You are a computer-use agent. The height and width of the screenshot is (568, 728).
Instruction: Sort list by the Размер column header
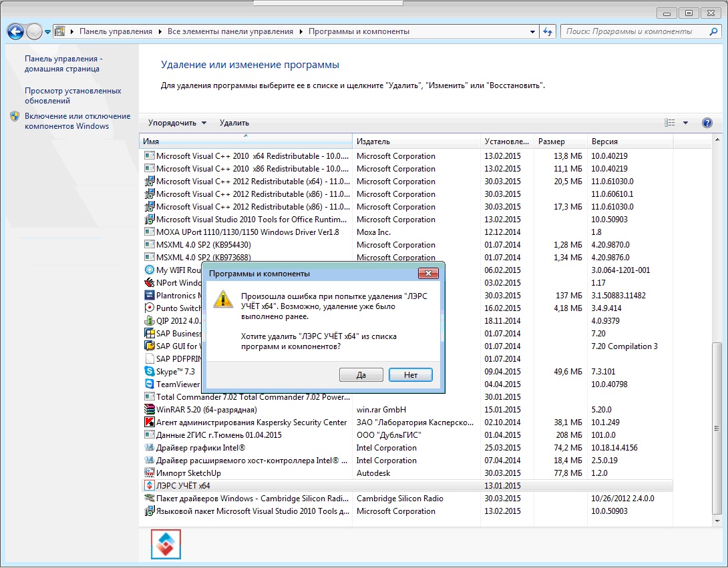click(560, 141)
